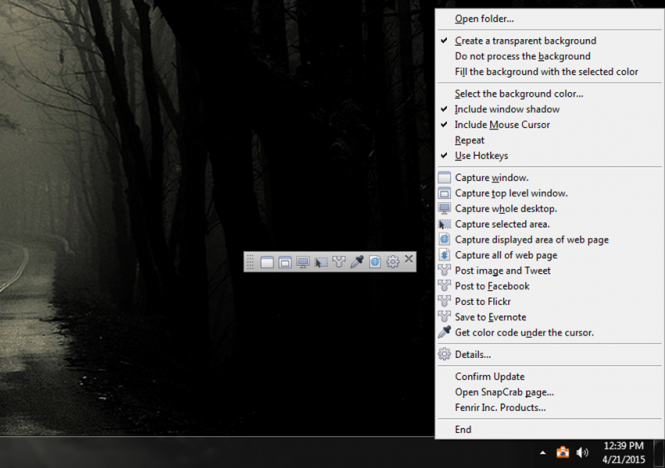Open Select the background color... dialog
Screen dimensions: 665x468
coord(548,94)
